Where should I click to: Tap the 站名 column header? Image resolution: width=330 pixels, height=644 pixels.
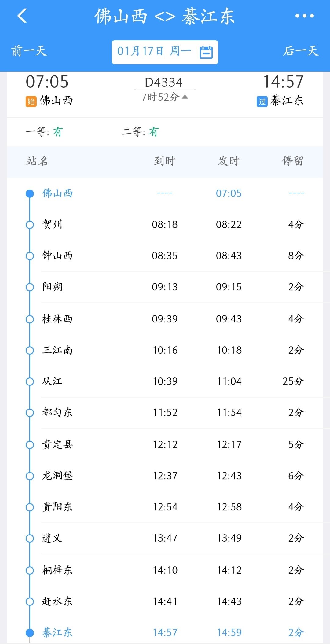click(37, 161)
